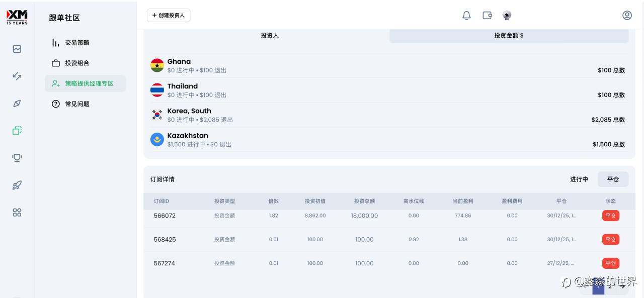Click the wallet icon in the top bar
644x298 pixels.
487,16
